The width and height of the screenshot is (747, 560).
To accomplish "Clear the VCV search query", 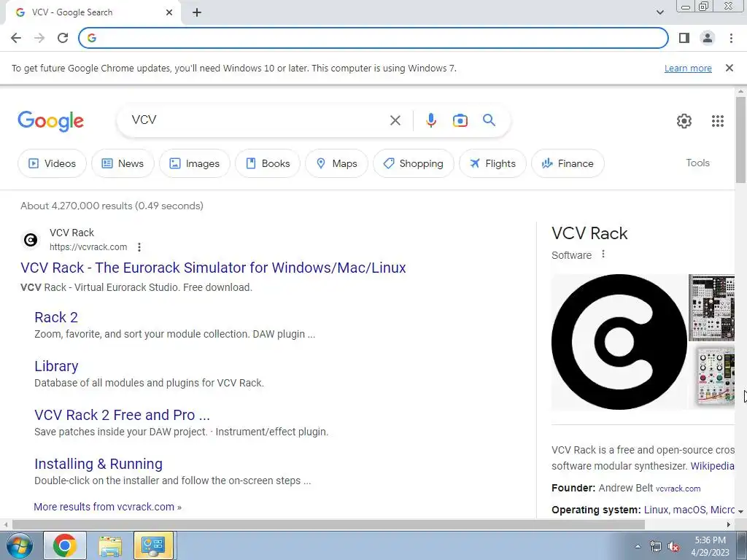I will pyautogui.click(x=395, y=120).
